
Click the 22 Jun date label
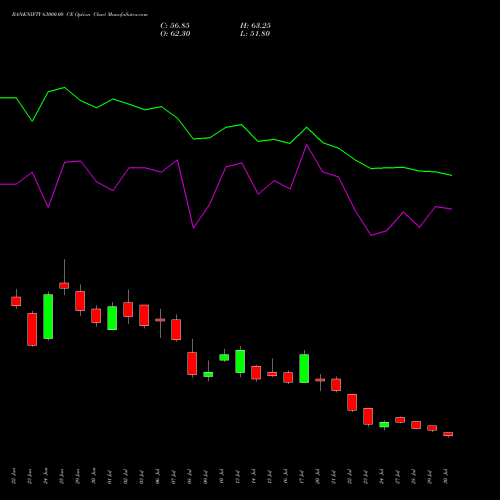(14, 477)
